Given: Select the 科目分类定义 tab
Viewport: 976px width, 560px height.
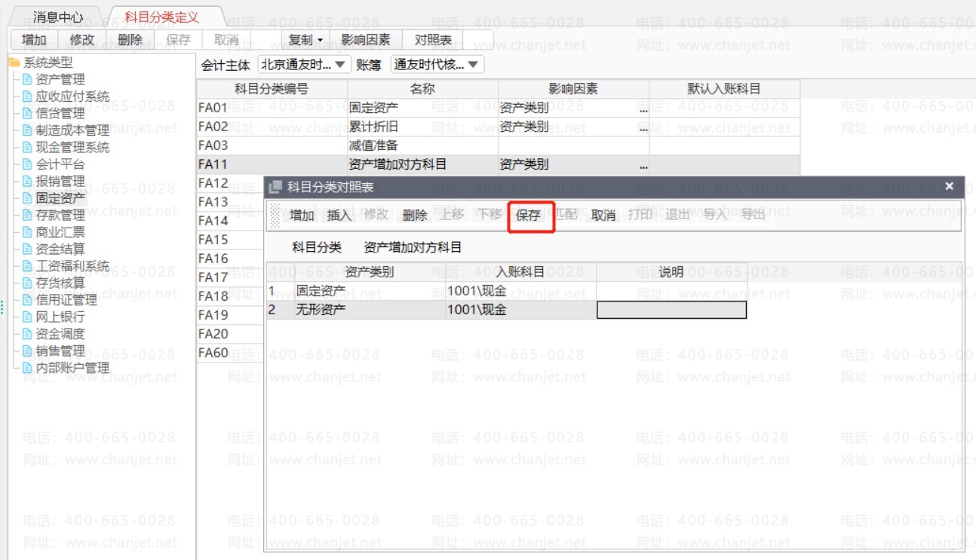Looking at the screenshot, I should coord(162,17).
